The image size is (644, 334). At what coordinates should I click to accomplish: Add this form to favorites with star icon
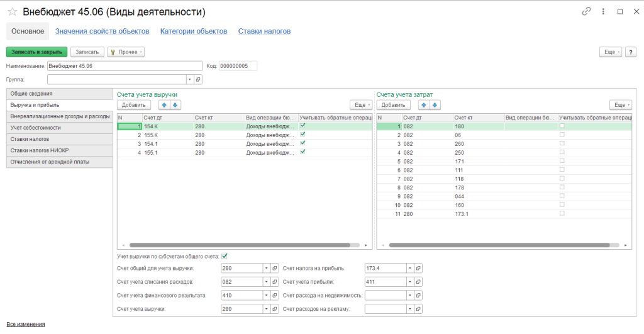coord(13,11)
